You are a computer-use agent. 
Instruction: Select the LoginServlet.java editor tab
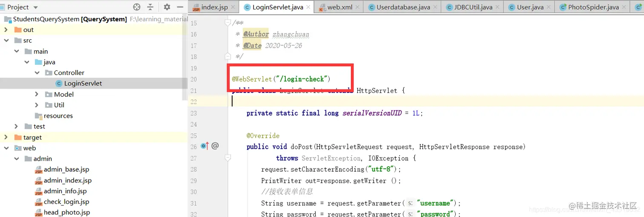(276, 7)
